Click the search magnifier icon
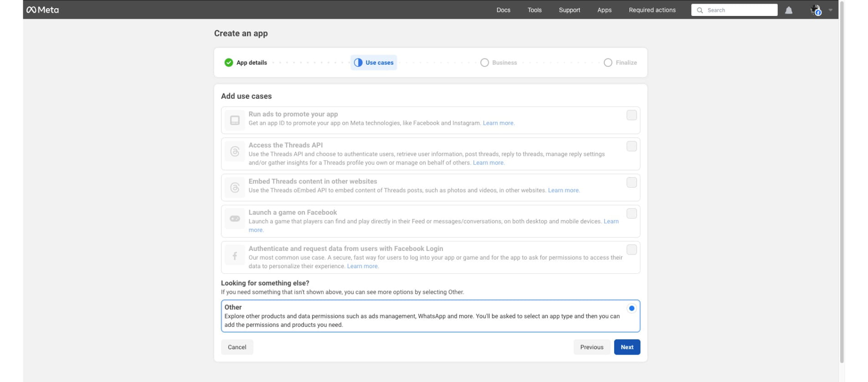868x382 pixels. pos(700,10)
